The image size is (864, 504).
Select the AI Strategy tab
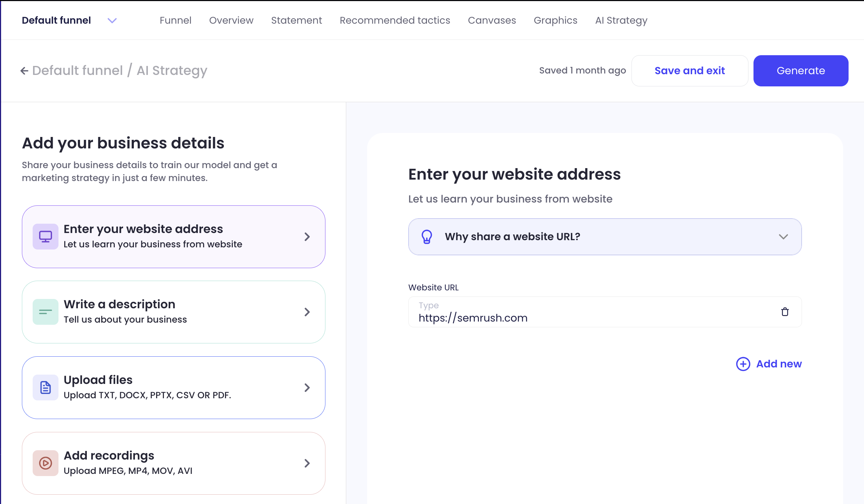[x=621, y=20]
